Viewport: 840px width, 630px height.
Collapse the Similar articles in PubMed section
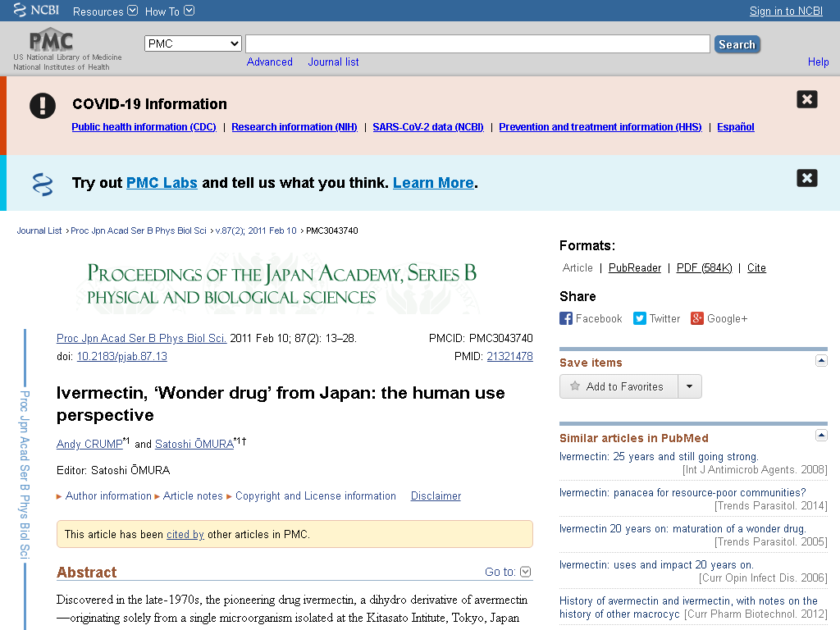point(821,435)
